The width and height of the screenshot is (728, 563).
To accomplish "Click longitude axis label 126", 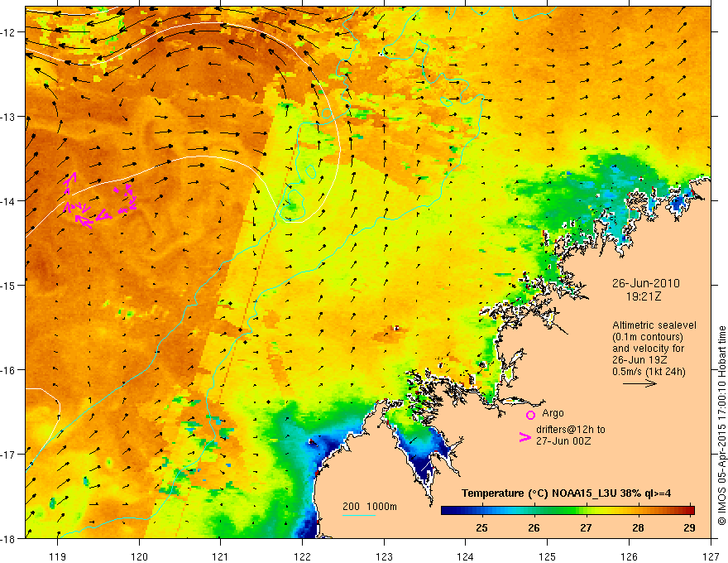I will [x=629, y=556].
